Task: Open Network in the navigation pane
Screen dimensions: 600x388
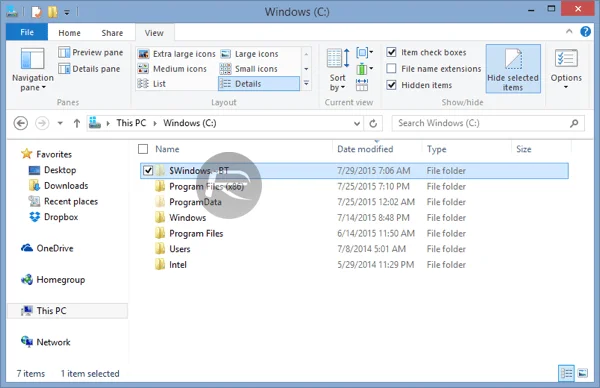Action: point(46,342)
